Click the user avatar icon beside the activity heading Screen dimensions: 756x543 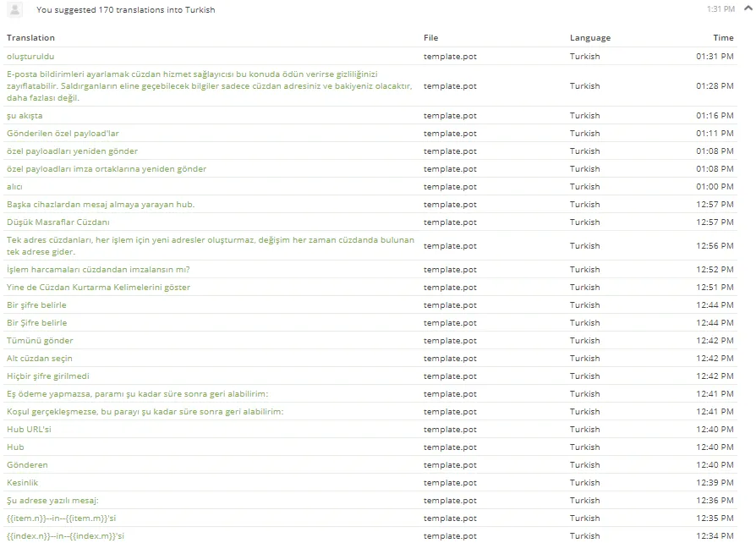(x=15, y=9)
